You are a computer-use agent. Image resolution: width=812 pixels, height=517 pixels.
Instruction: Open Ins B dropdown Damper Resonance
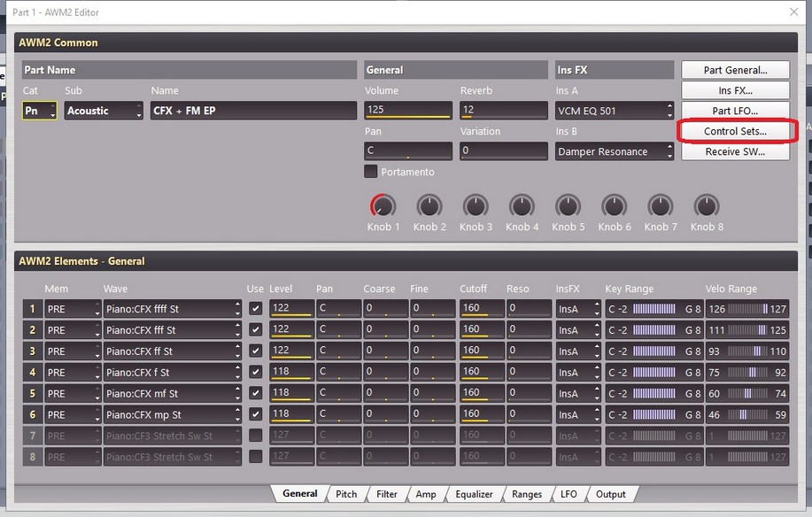pos(615,151)
